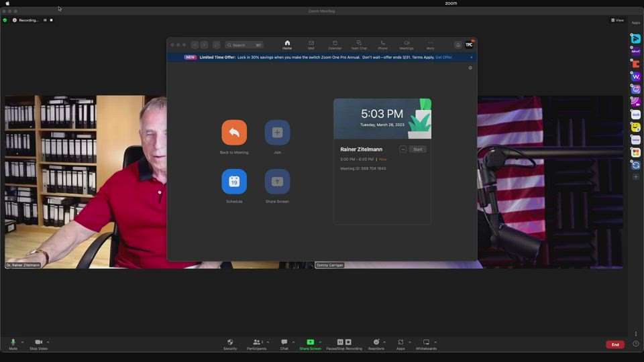Click the Join meeting plus icon
Viewport: 644px width, 362px height.
click(x=277, y=133)
